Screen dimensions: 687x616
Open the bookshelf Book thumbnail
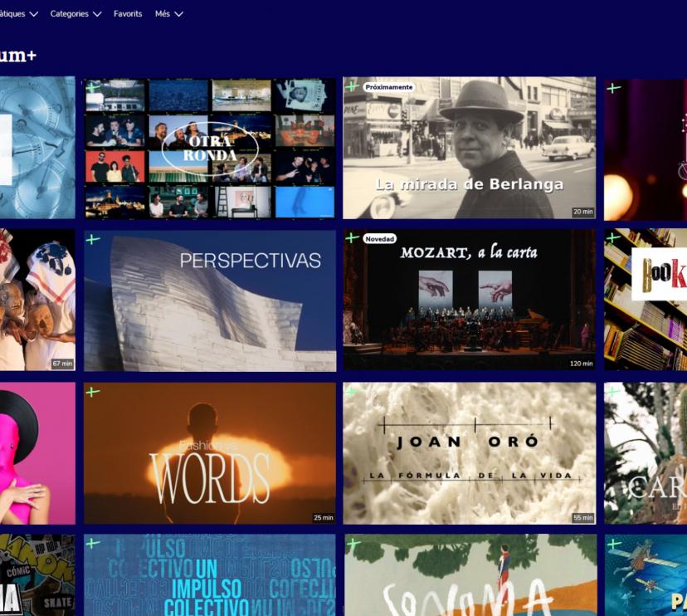coord(646,300)
